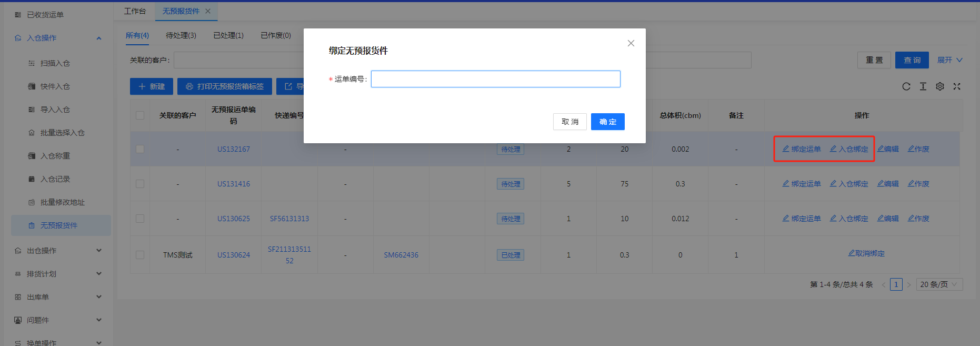Screen dimensions: 980x346
Task: Click the 确定 button in the dialog
Action: (607, 122)
